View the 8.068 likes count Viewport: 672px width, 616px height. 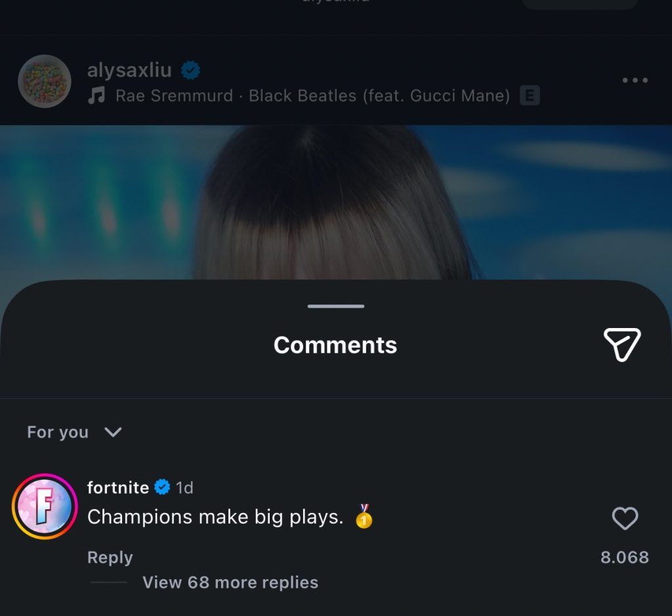coord(624,558)
